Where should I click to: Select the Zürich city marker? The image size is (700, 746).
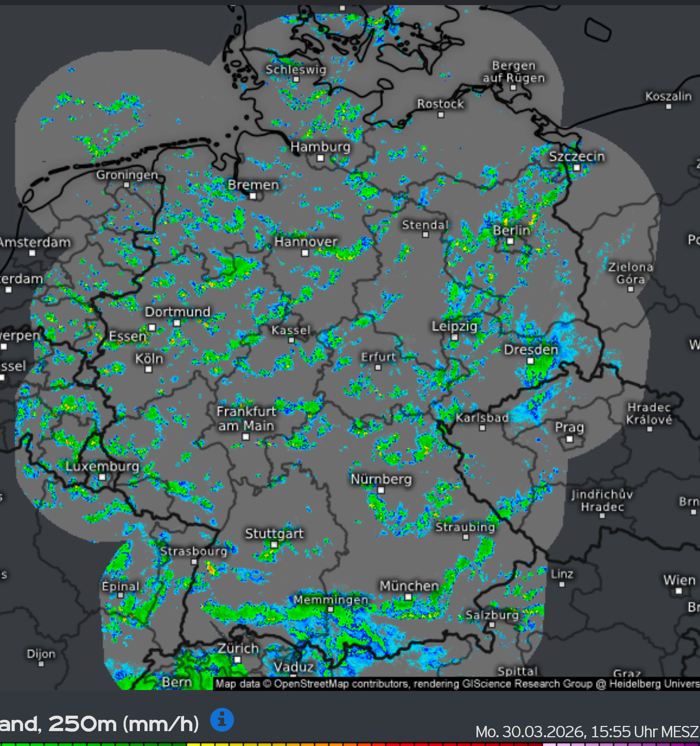point(237,660)
